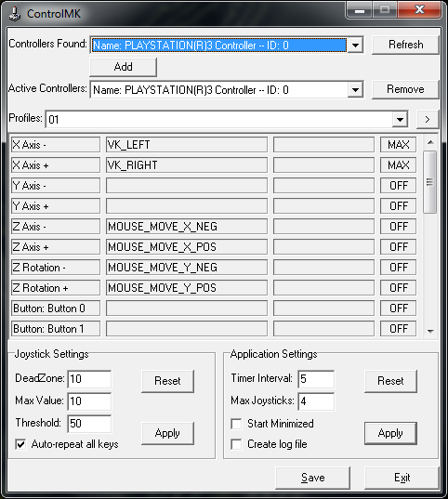Toggle OFF button for Y Axis + row

[x=398, y=206]
